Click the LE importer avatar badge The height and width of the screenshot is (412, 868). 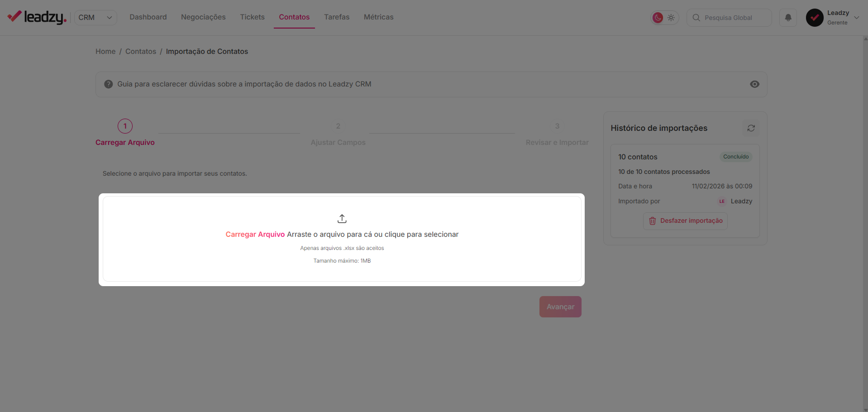click(x=722, y=201)
